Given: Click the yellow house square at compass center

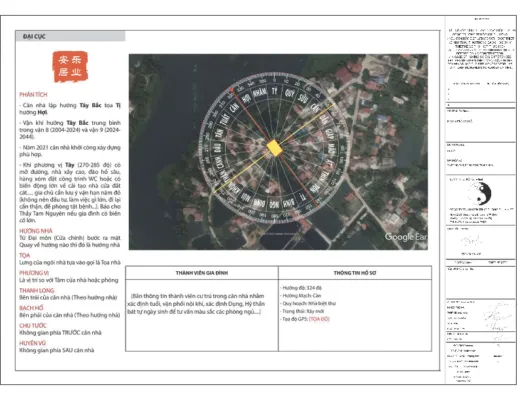Looking at the screenshot, I should (x=274, y=148).
